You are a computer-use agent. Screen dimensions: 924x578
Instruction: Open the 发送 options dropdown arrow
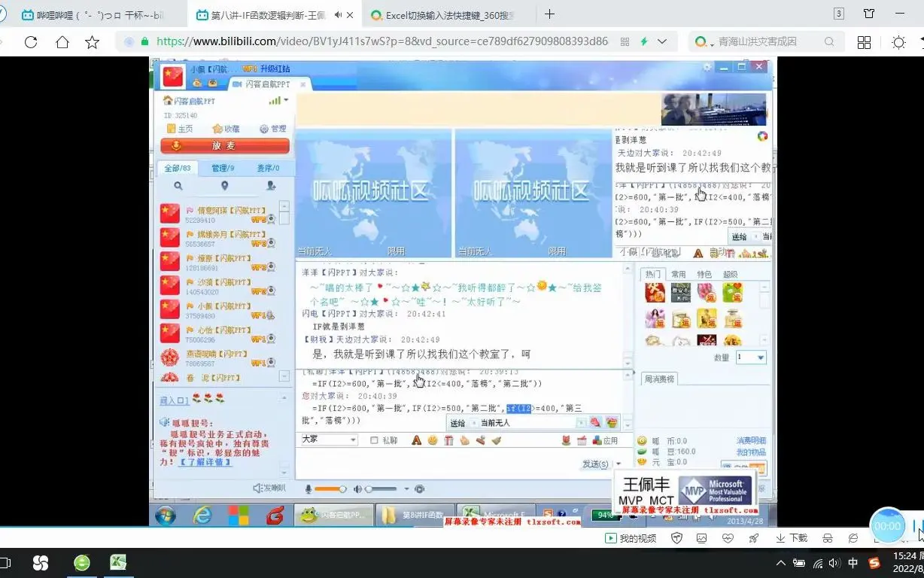(619, 464)
